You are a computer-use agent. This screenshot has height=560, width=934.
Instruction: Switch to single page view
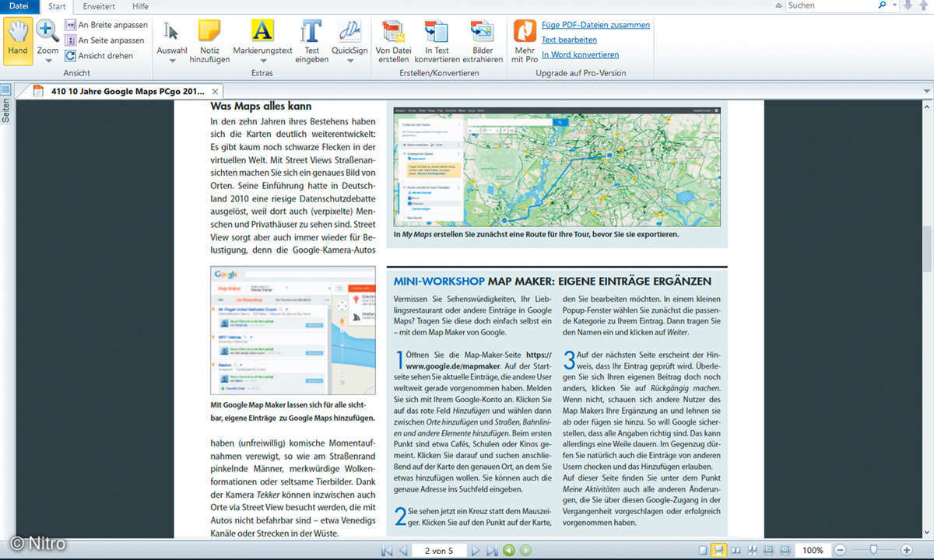coord(704,550)
